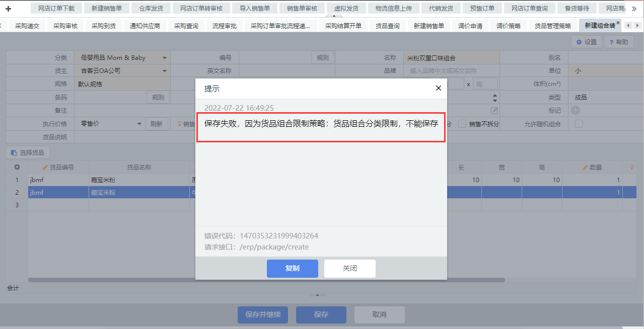Expand the 货主 dropdown 吉客云OA公司

click(x=164, y=71)
